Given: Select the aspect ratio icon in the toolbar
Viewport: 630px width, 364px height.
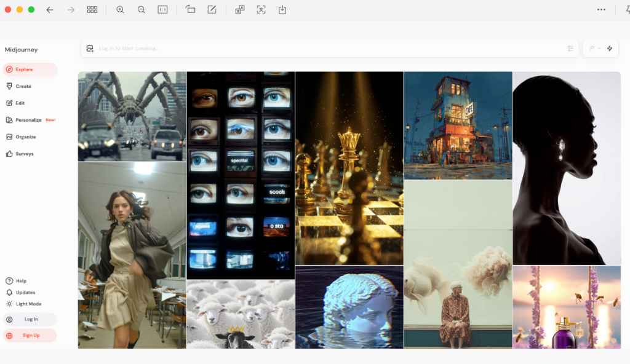Looking at the screenshot, I should point(162,10).
